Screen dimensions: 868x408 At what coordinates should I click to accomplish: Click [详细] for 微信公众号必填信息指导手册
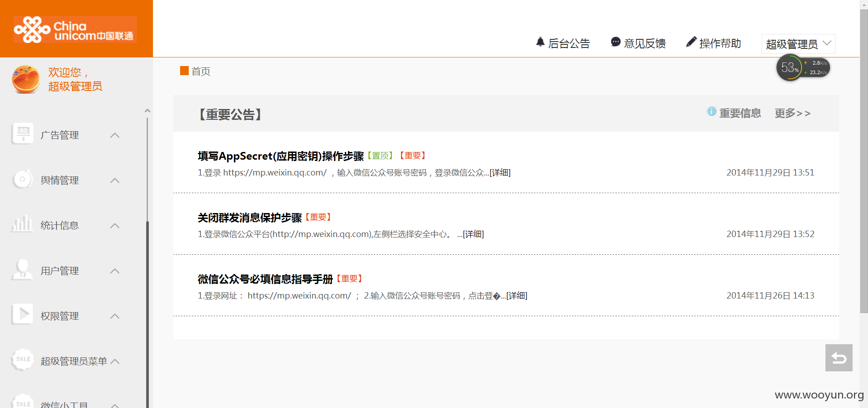pyautogui.click(x=517, y=295)
